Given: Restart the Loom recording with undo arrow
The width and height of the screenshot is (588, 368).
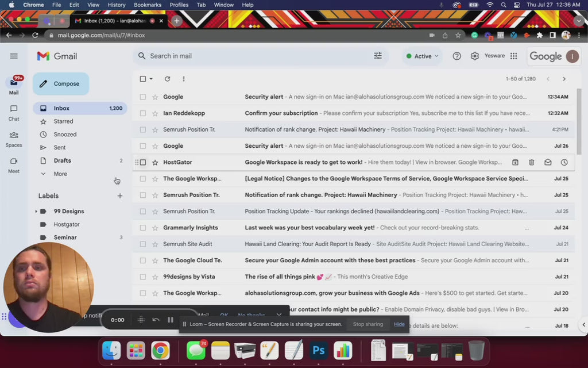Looking at the screenshot, I should point(156,320).
